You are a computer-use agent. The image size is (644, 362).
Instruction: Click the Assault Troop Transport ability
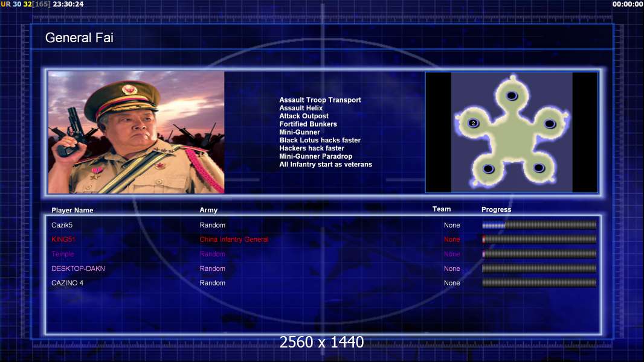tap(320, 100)
